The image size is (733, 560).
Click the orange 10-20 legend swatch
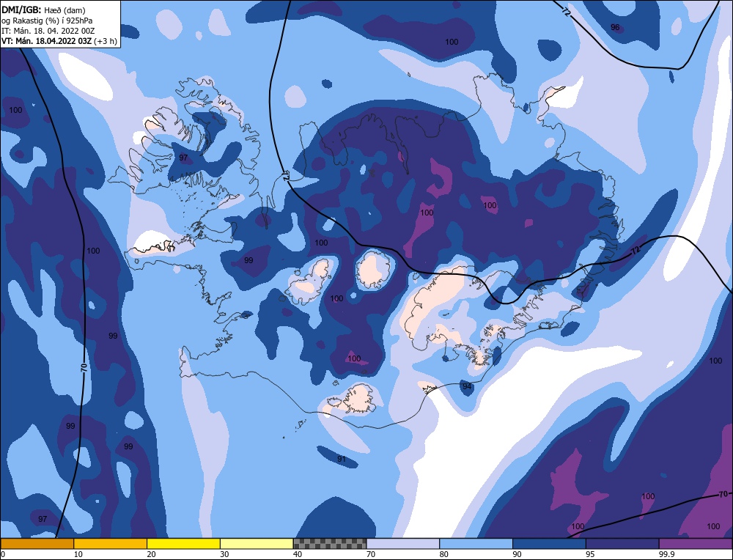pyautogui.click(x=111, y=543)
